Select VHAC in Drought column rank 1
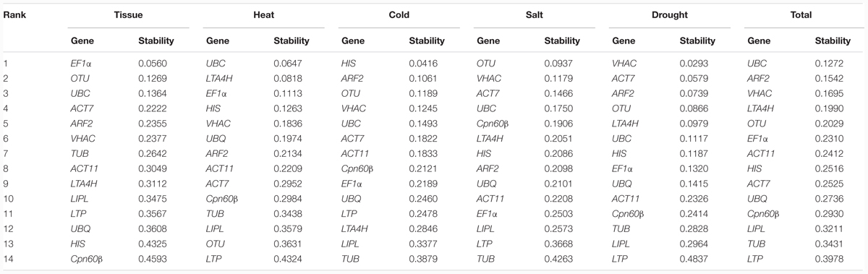 [623, 64]
